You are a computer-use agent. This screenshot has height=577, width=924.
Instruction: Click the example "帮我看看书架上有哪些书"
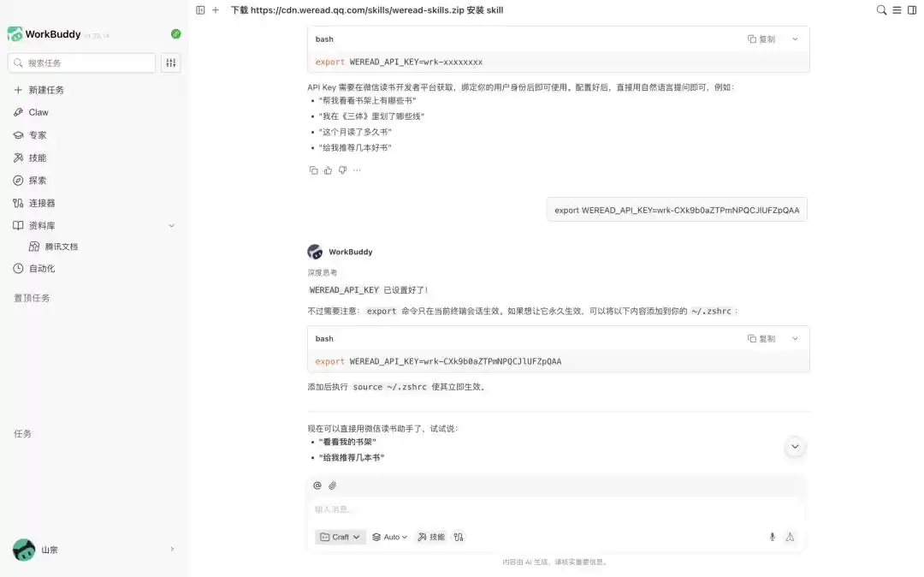click(367, 101)
